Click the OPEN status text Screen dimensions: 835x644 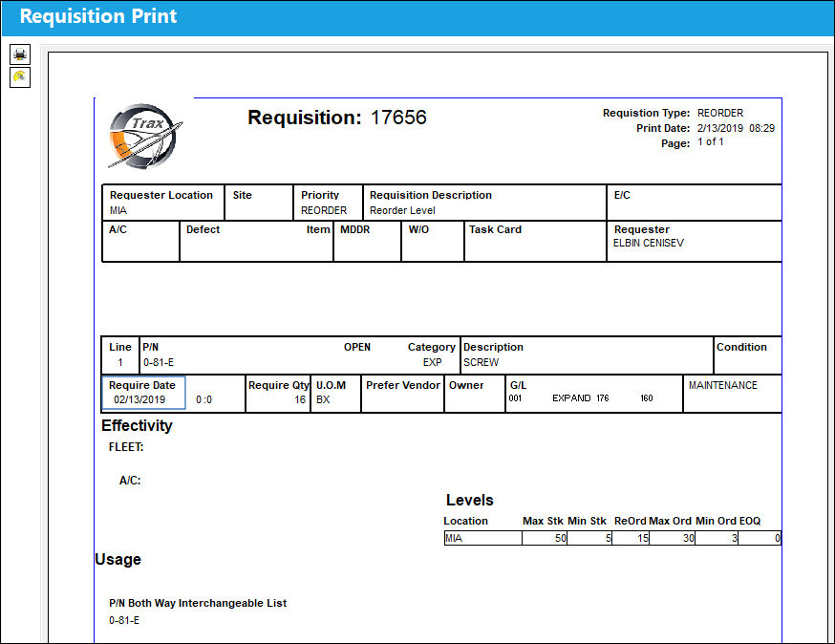click(x=356, y=347)
